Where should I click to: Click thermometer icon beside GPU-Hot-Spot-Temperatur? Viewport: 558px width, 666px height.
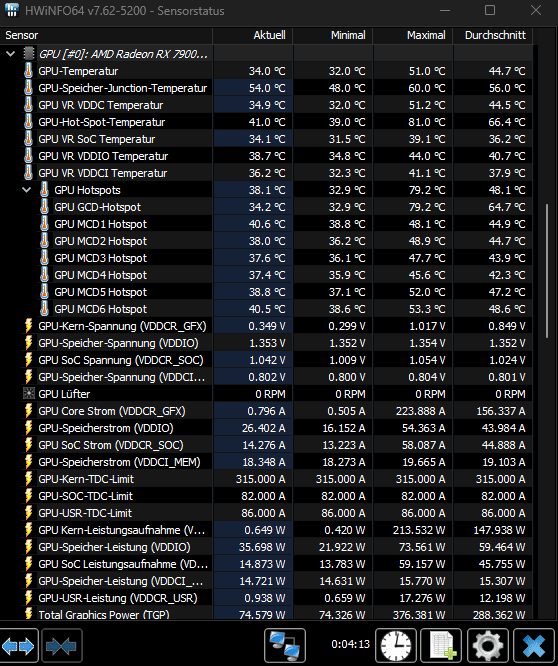click(28, 121)
